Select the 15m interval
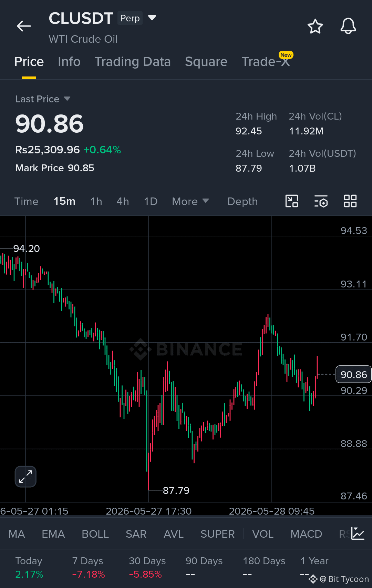 64,201
